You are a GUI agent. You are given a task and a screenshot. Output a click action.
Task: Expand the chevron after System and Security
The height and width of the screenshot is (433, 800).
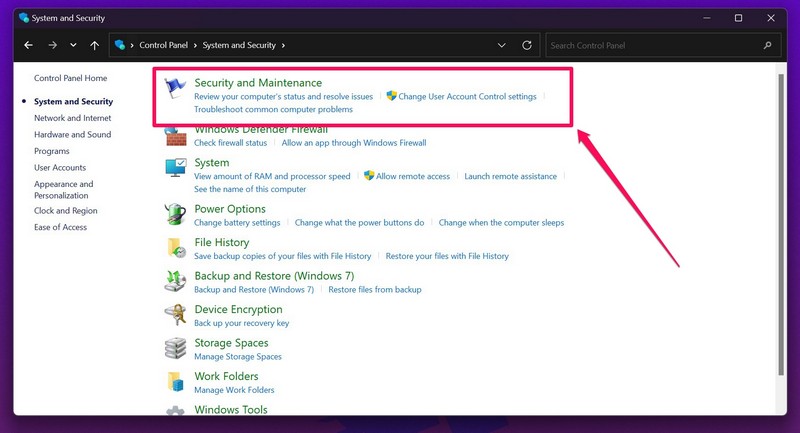(x=284, y=46)
